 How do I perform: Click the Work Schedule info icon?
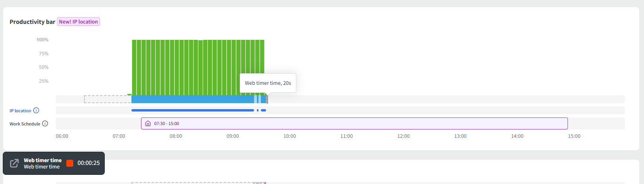coord(45,123)
